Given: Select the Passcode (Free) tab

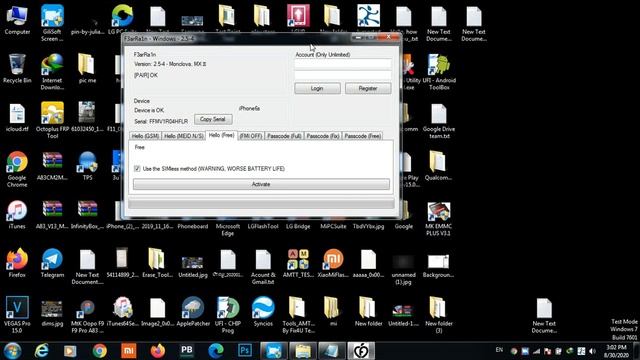Looking at the screenshot, I should 362,136.
